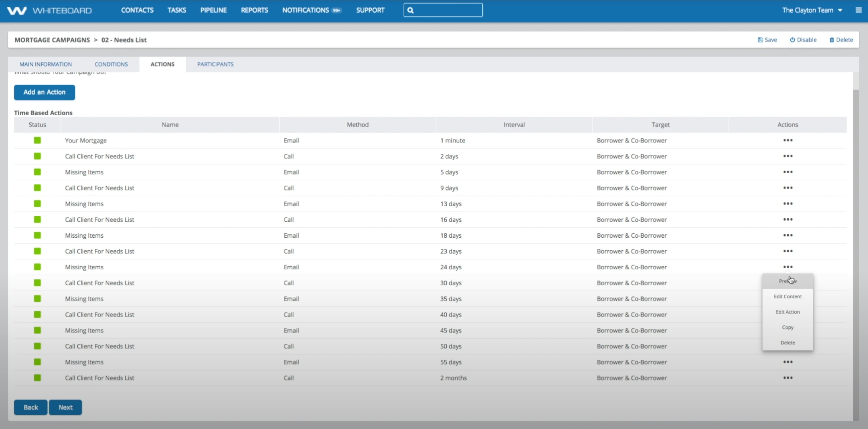
Task: Open three-dot menu for 2 days call
Action: [788, 156]
